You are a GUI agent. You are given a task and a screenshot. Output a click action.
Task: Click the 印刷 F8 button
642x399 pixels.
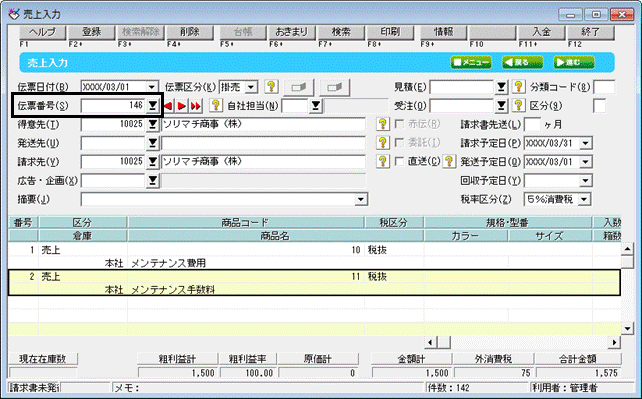pyautogui.click(x=390, y=32)
